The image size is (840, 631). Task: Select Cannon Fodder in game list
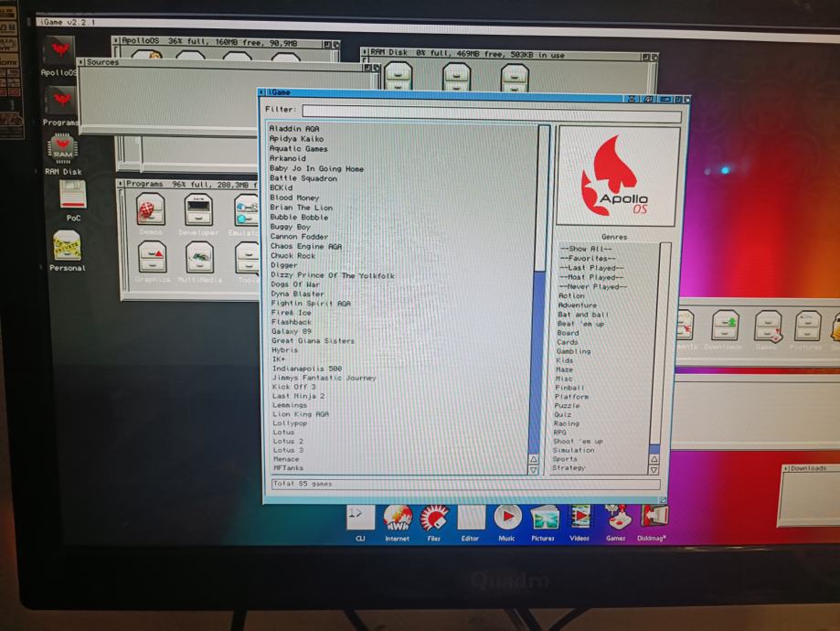(299, 237)
